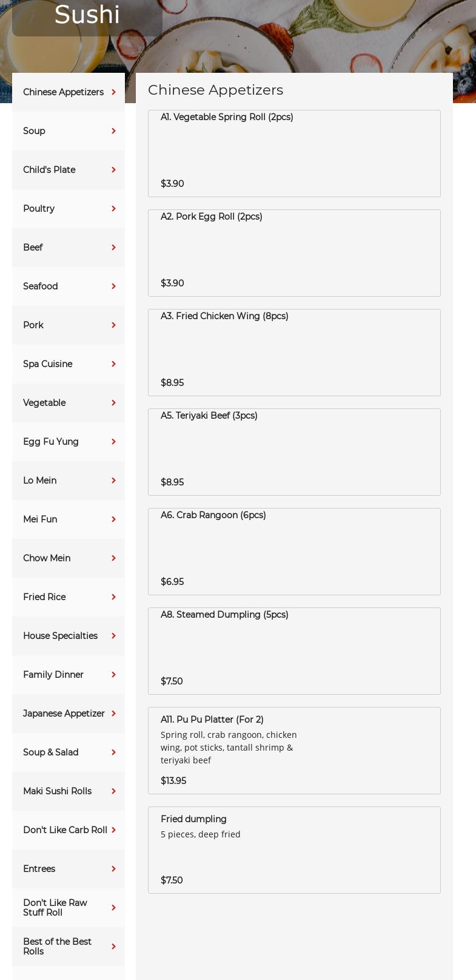Select the A1 Vegetable Spring Roll item
The image size is (476, 980).
coord(294,154)
